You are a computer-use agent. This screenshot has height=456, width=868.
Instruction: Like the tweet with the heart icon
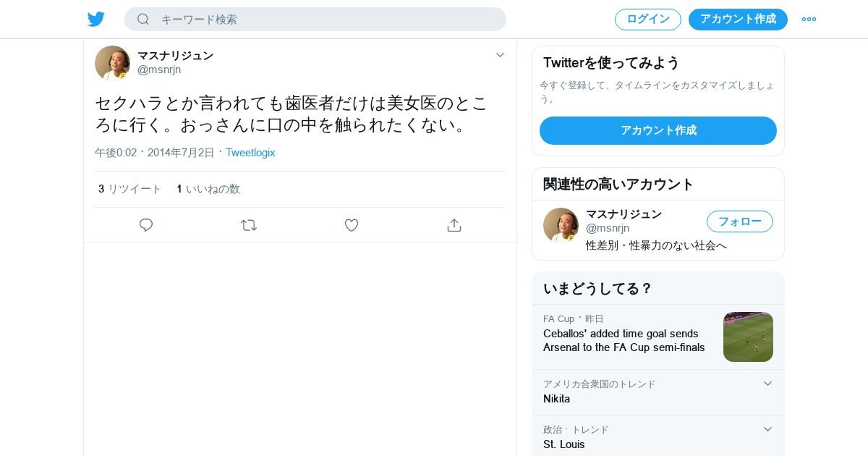pos(352,225)
